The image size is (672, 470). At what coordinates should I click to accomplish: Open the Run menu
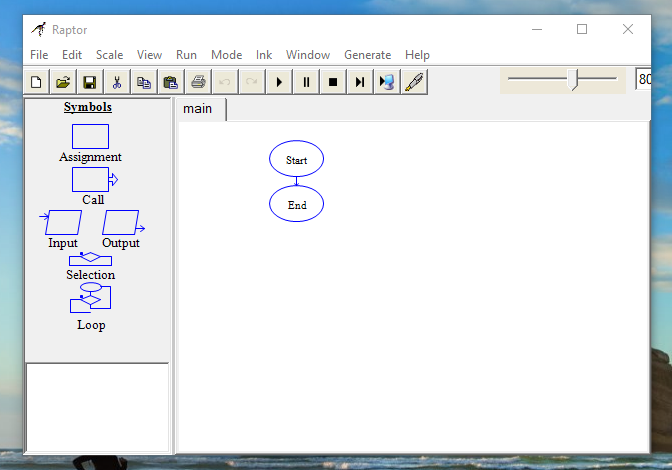(x=186, y=55)
